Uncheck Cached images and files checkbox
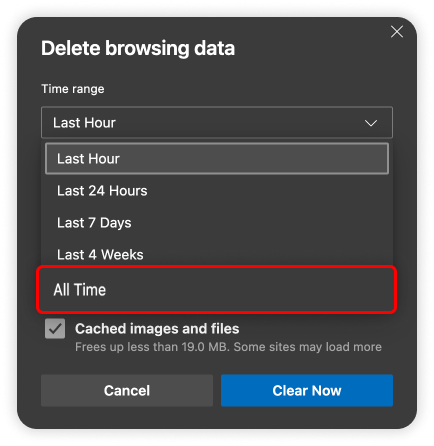Image resolution: width=434 pixels, height=446 pixels. [55, 329]
